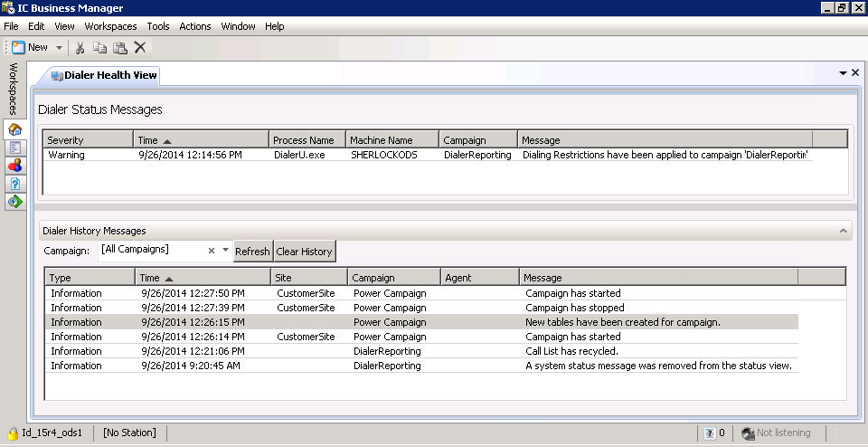Open the New button dropdown arrow
Viewport: 868px width, 447px height.
point(60,47)
